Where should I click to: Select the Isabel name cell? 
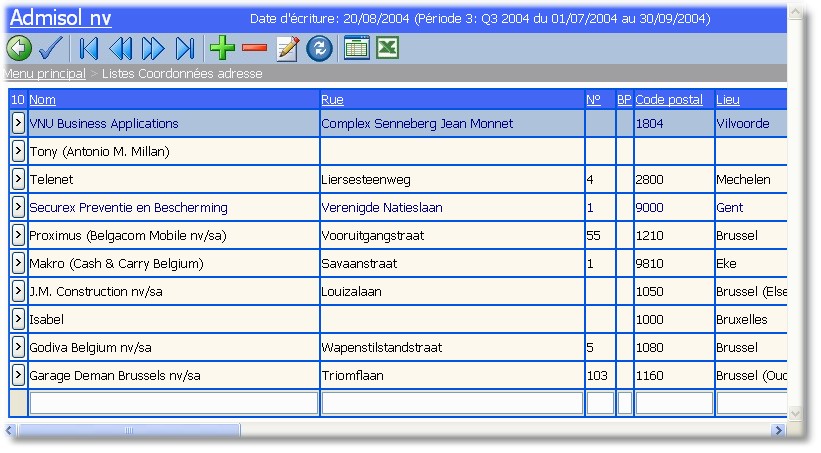coord(174,319)
